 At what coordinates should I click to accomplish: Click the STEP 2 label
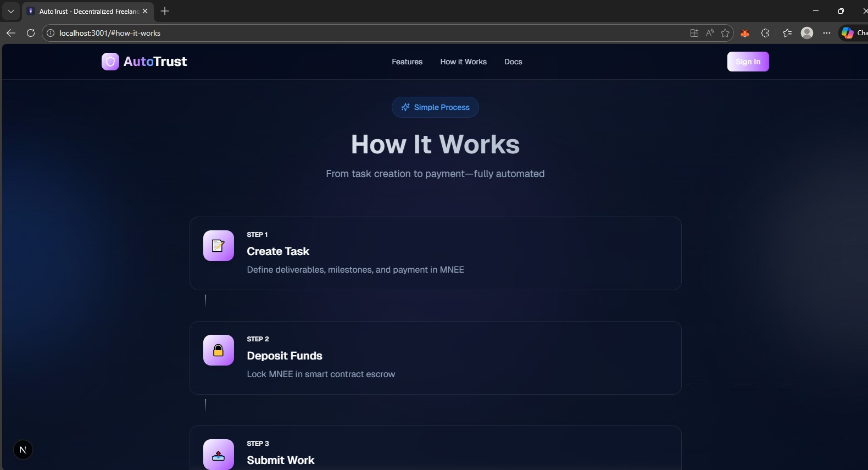tap(258, 339)
